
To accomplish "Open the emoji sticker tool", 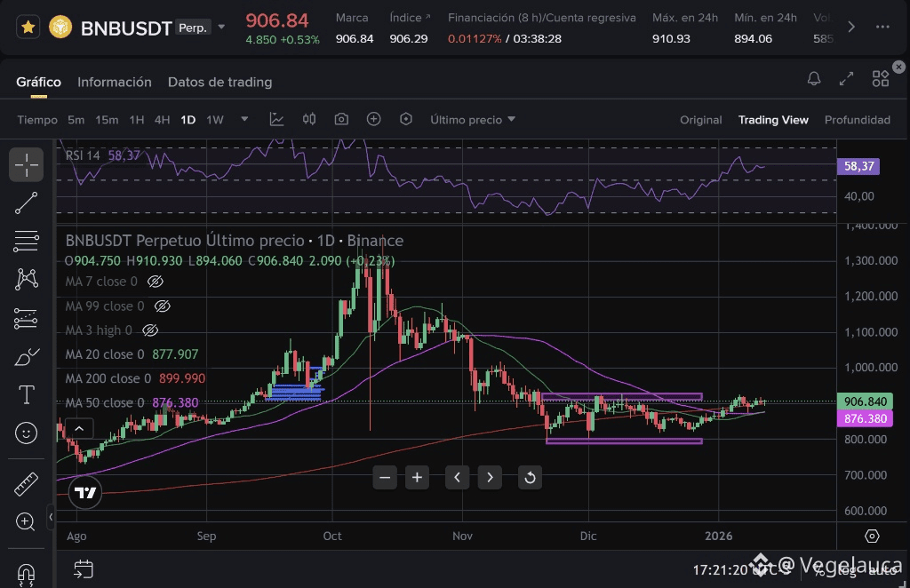I will 26,433.
